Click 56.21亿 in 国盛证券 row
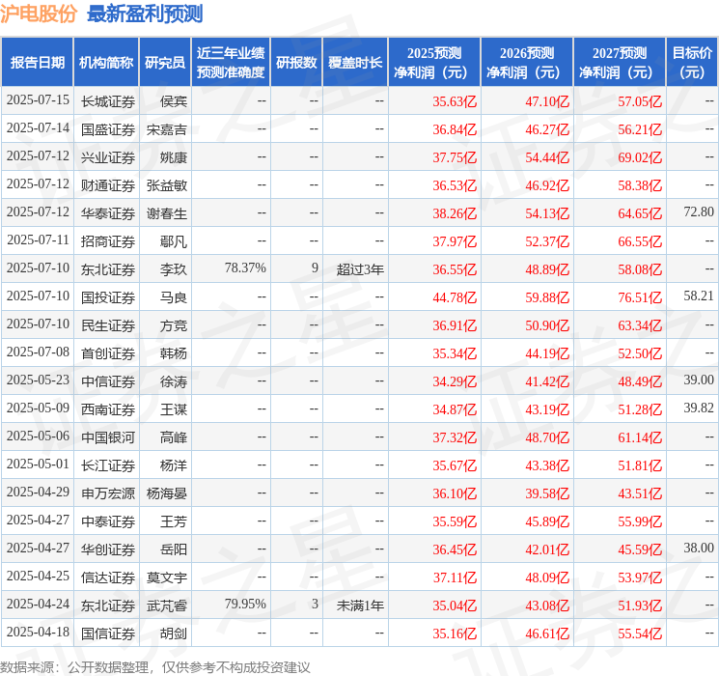This screenshot has width=719, height=676. tap(640, 129)
